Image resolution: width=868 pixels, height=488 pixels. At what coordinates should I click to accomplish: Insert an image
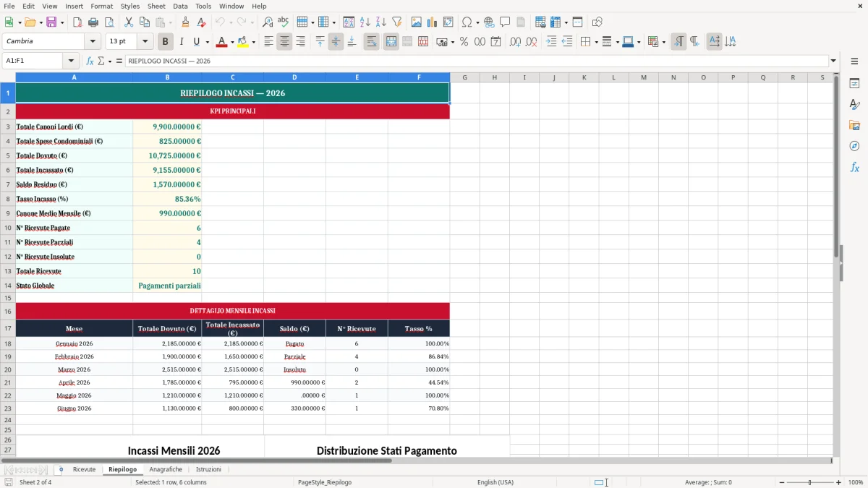click(417, 22)
